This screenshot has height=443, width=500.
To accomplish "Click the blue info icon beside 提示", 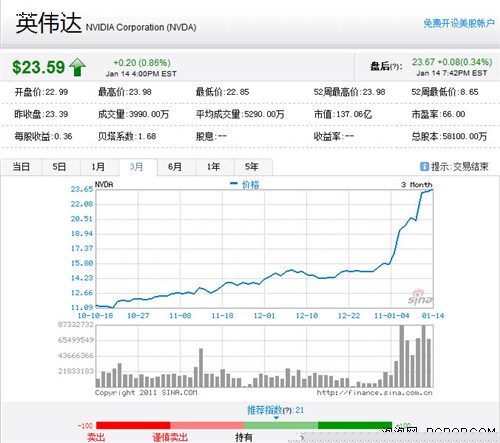I will (424, 166).
